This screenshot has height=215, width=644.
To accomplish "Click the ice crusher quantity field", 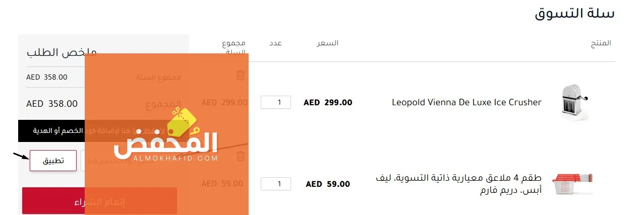I will pos(276,102).
